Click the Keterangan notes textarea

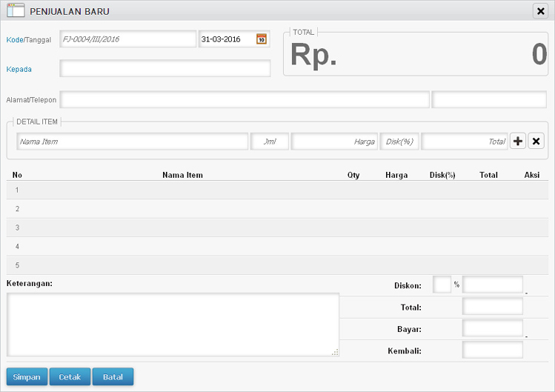(x=173, y=325)
